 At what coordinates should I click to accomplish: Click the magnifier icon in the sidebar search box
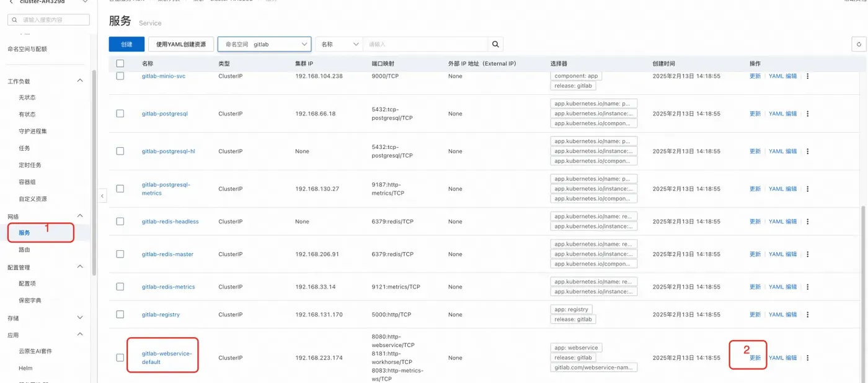click(15, 20)
